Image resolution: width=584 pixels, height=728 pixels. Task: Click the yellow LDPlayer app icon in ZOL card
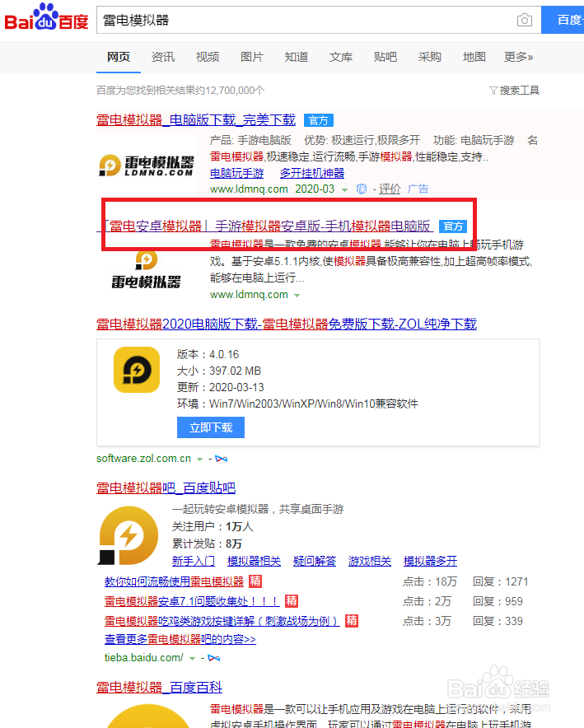[x=137, y=370]
